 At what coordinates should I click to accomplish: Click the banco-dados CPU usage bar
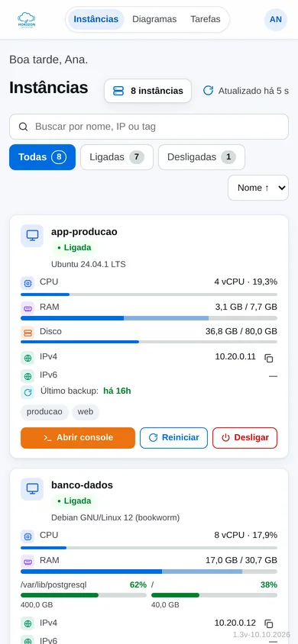coord(149,548)
